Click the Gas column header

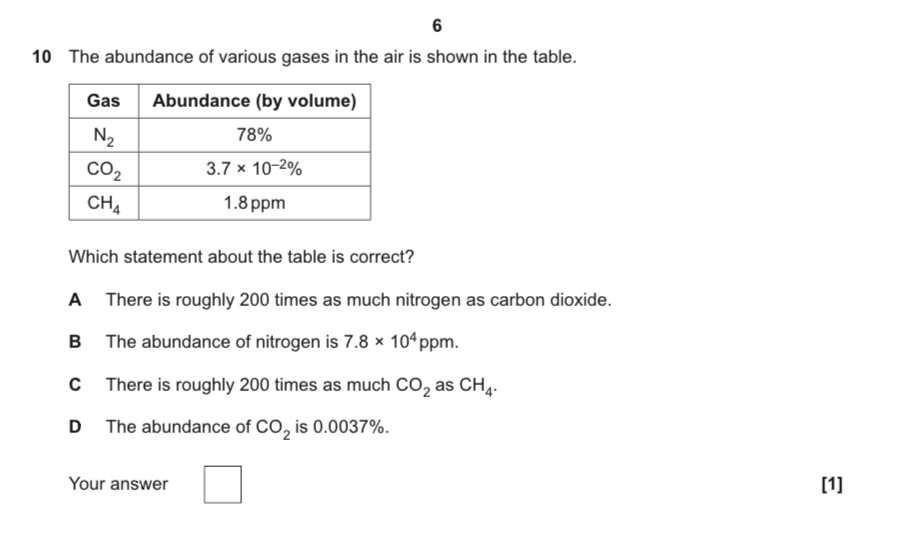point(104,101)
